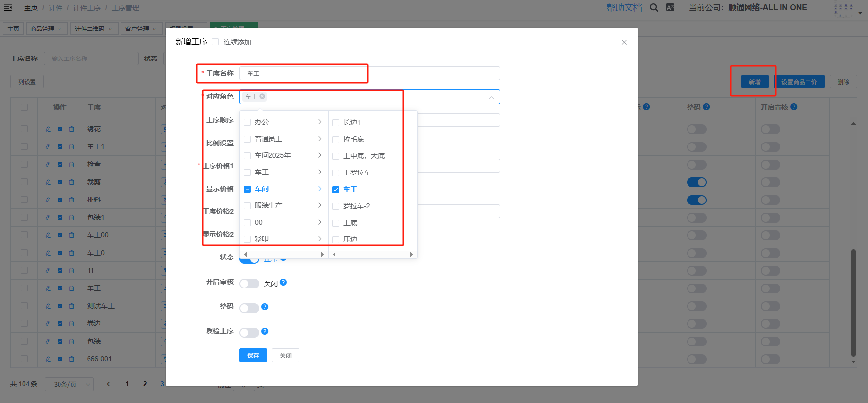Open the search magnifier icon in top bar
The height and width of the screenshot is (403, 868).
(x=654, y=8)
